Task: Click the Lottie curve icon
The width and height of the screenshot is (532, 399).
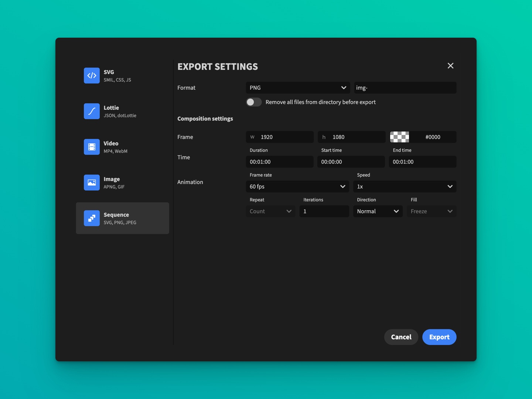Action: (x=92, y=111)
